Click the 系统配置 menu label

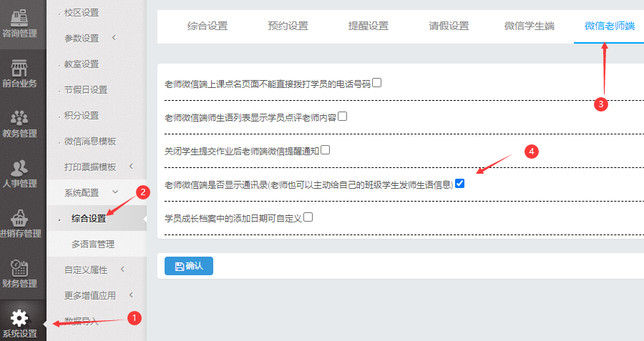pos(82,193)
